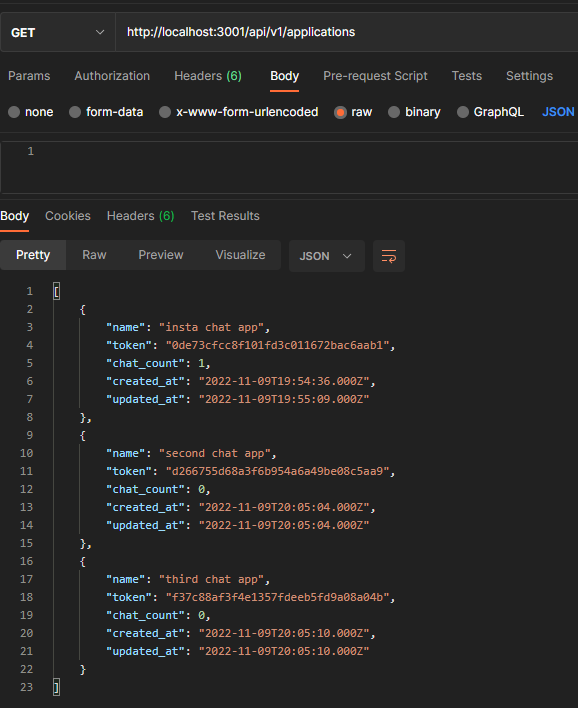The width and height of the screenshot is (578, 708).
Task: Open the response Cookies tab
Action: coord(68,216)
